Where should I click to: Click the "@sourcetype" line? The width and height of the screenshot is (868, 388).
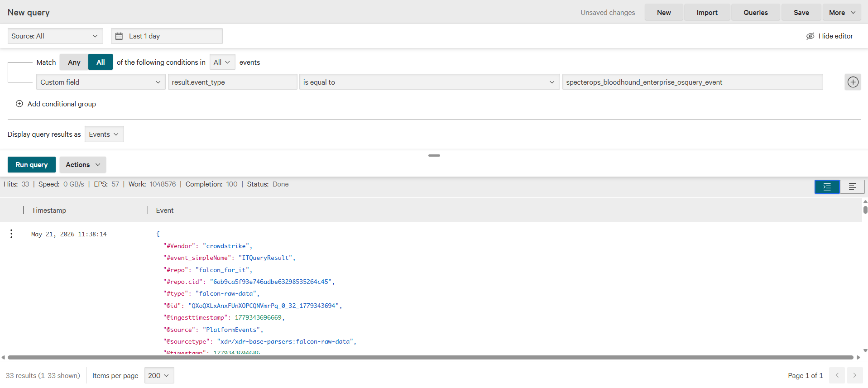(260, 341)
